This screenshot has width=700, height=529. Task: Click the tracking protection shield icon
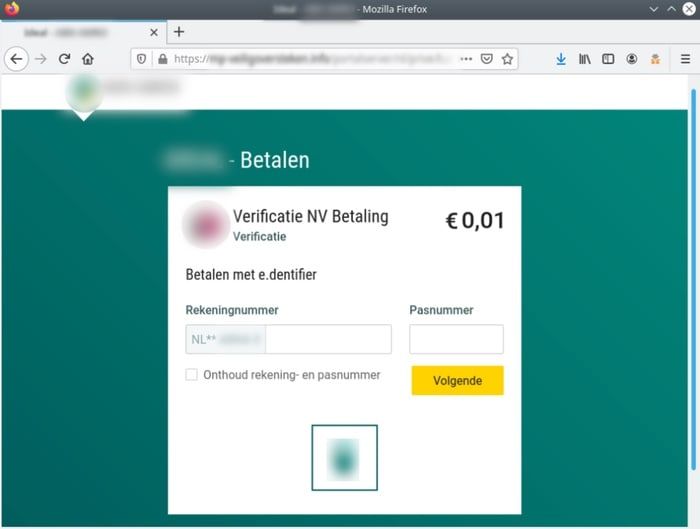click(142, 59)
